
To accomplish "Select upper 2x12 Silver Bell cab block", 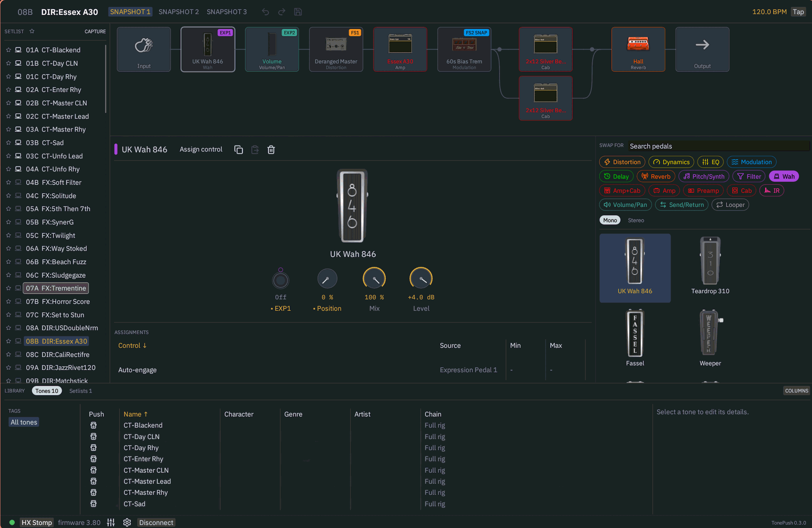I will [546, 50].
